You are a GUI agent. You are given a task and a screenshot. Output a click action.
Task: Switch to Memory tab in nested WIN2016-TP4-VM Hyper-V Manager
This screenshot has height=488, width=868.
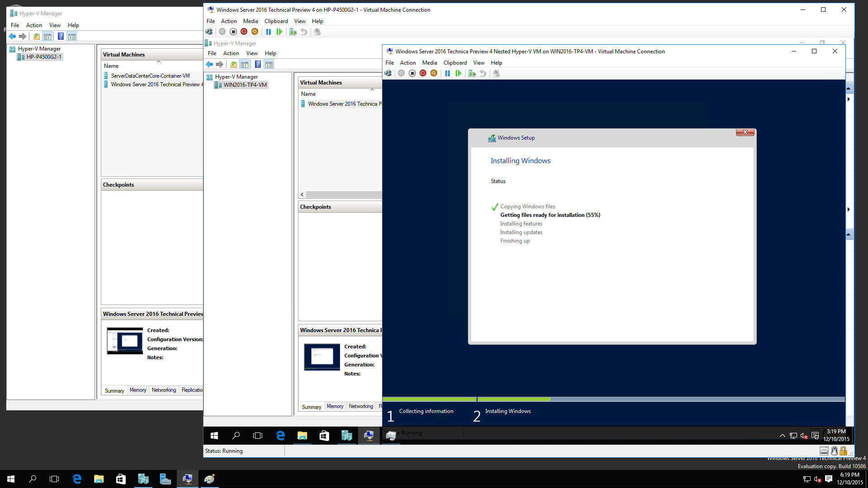(335, 406)
